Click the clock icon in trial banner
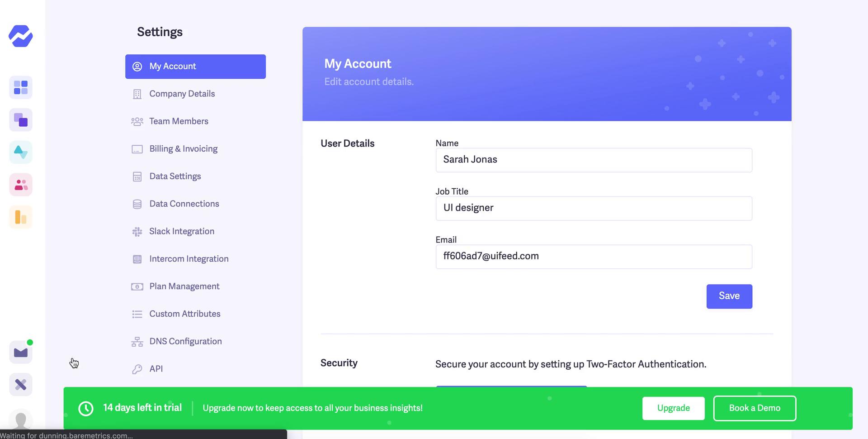The width and height of the screenshot is (868, 439). pyautogui.click(x=86, y=409)
